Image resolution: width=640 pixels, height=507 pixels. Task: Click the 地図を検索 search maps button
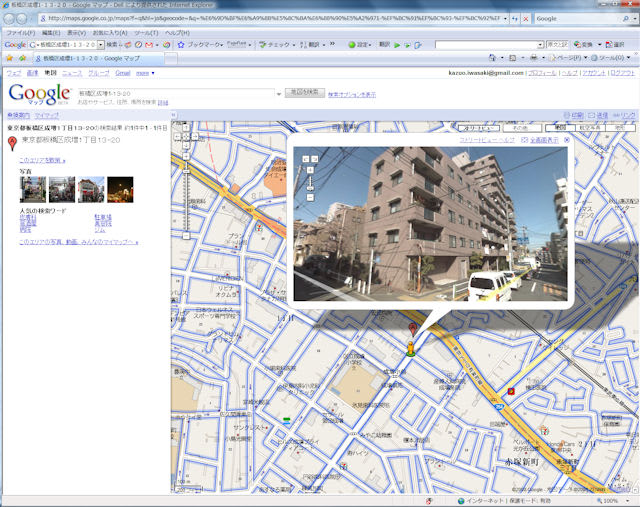tap(304, 92)
